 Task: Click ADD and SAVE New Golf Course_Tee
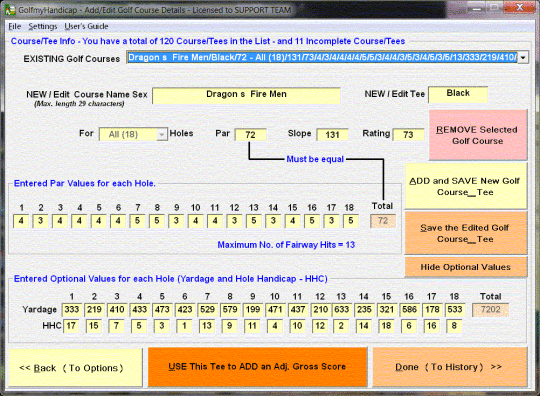pos(465,186)
